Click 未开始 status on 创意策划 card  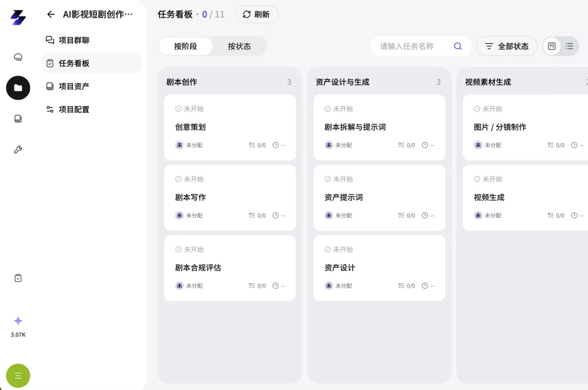pyautogui.click(x=193, y=109)
